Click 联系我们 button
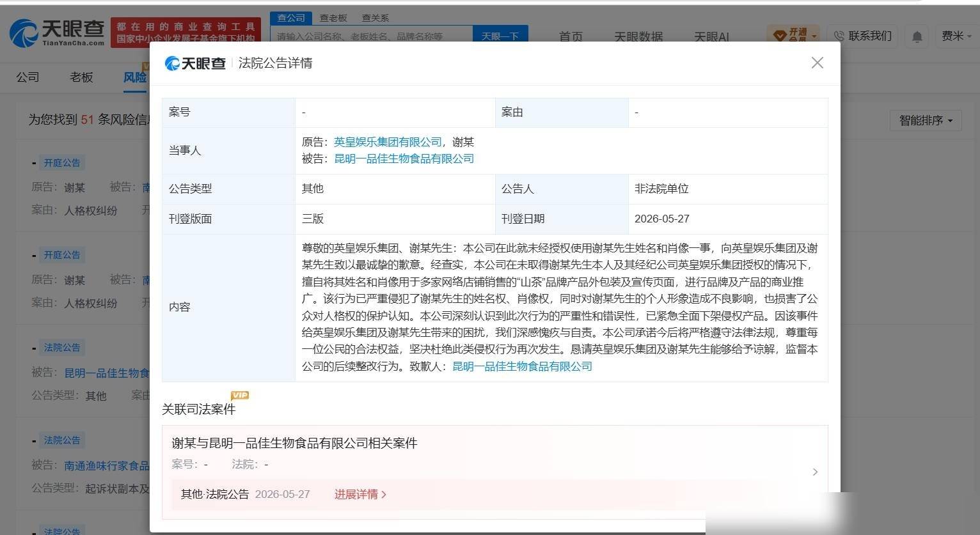Screen dimensions: 980x535 coord(862,36)
